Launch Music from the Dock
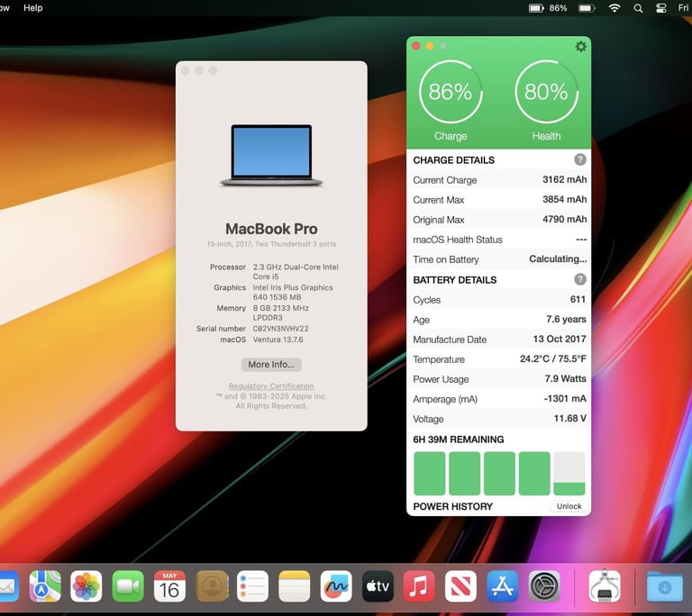 coord(419,586)
